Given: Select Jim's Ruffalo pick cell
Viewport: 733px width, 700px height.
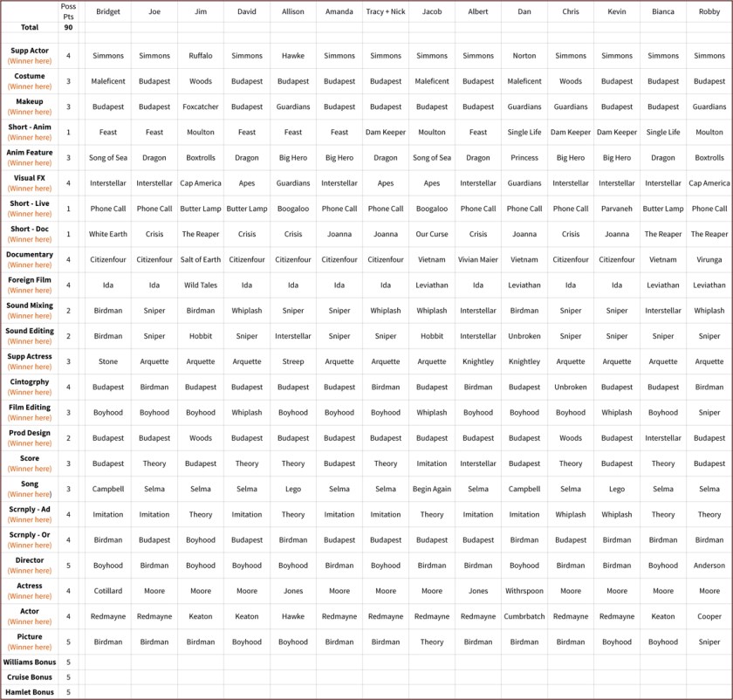Looking at the screenshot, I should tap(201, 56).
